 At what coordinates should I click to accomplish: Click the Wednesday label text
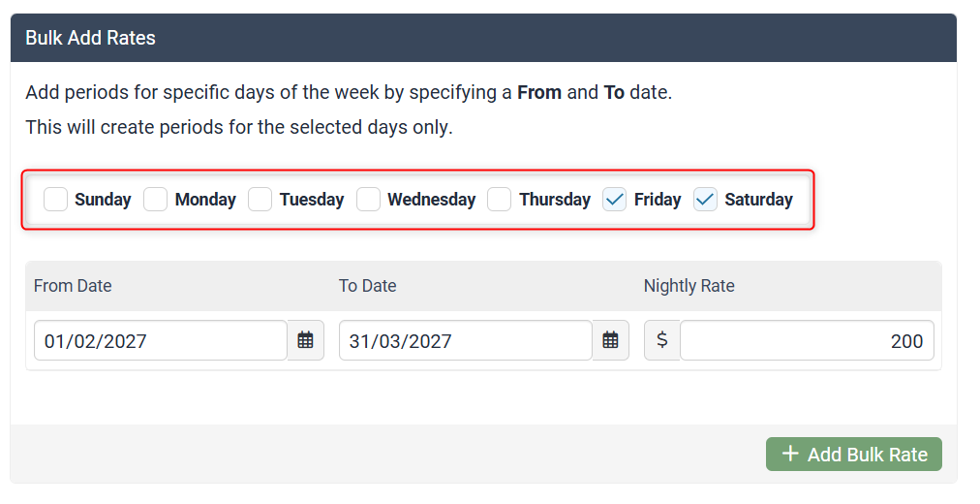pos(432,200)
